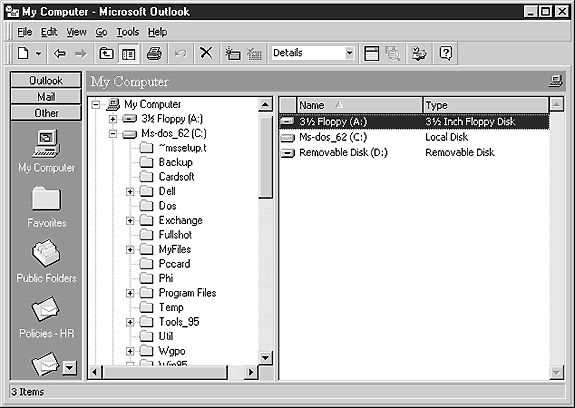The image size is (575, 408).
Task: Go back with the left arrow icon
Action: point(59,54)
